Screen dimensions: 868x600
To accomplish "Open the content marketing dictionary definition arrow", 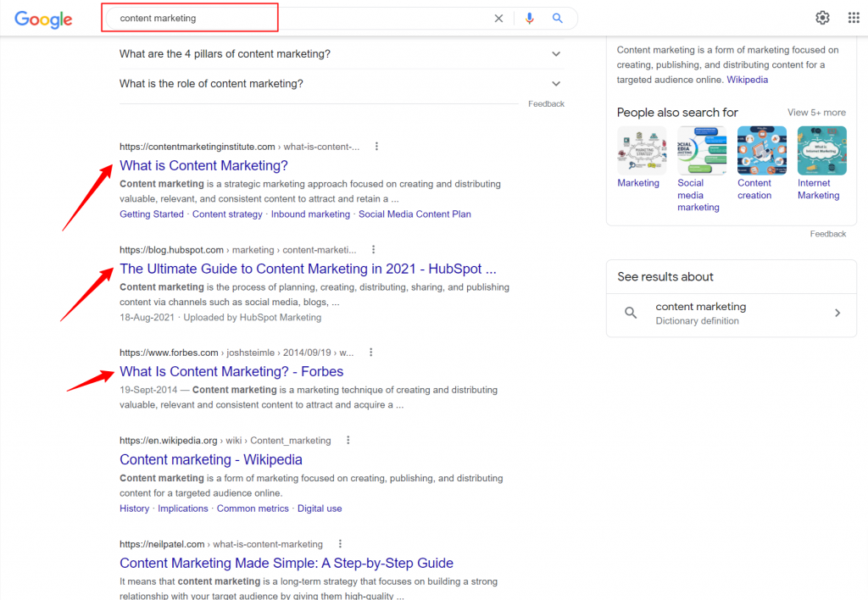I will pyautogui.click(x=837, y=313).
